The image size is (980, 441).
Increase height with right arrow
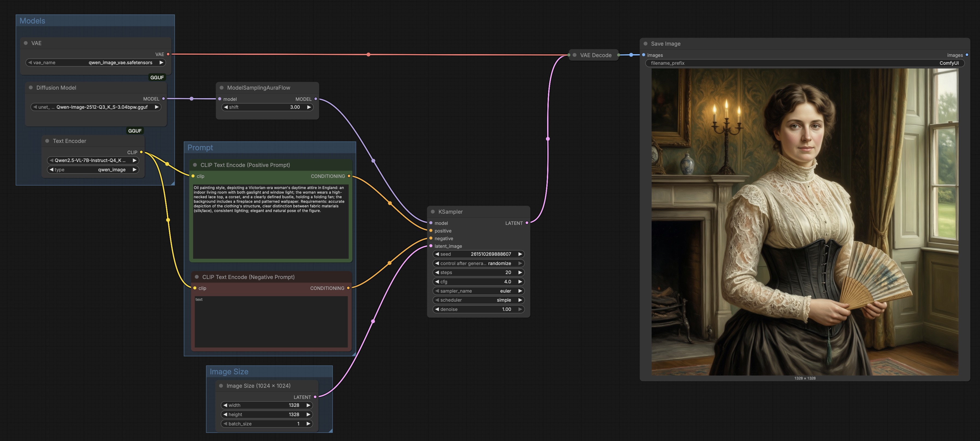point(308,414)
